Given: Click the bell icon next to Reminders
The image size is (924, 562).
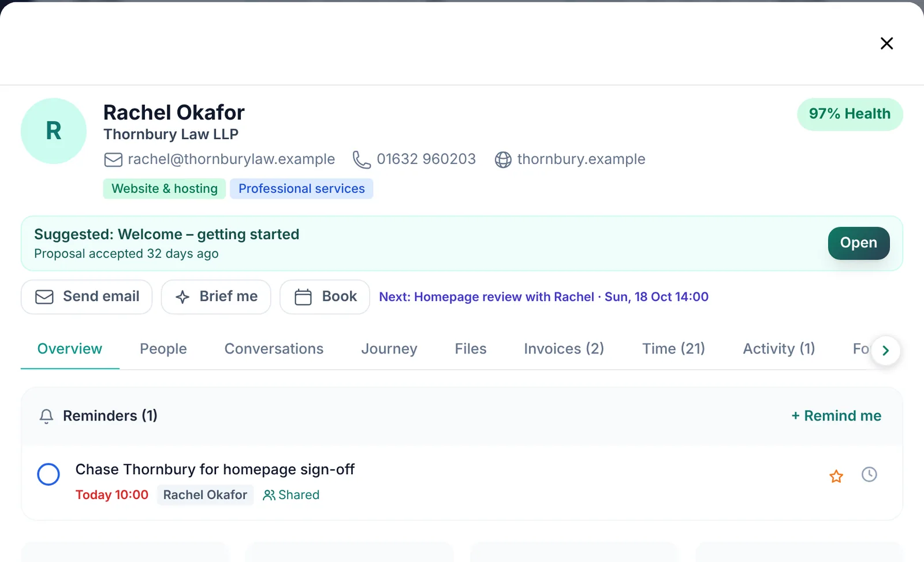Looking at the screenshot, I should point(46,416).
